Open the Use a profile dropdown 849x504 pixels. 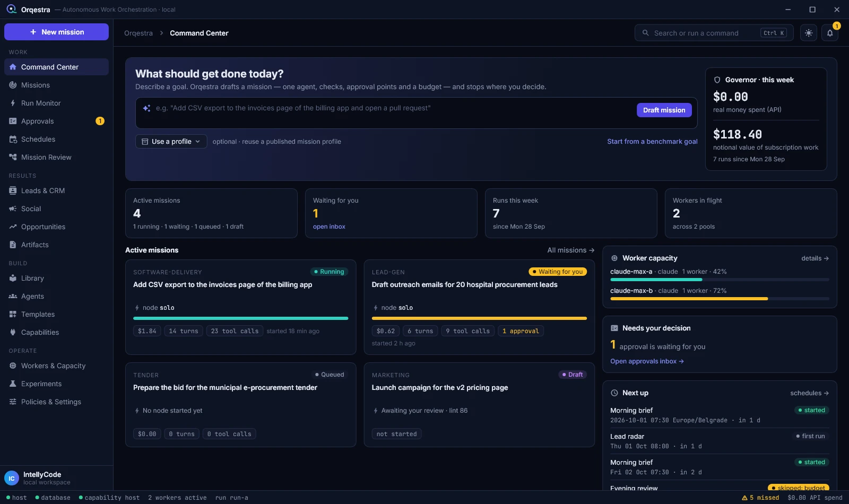[171, 142]
